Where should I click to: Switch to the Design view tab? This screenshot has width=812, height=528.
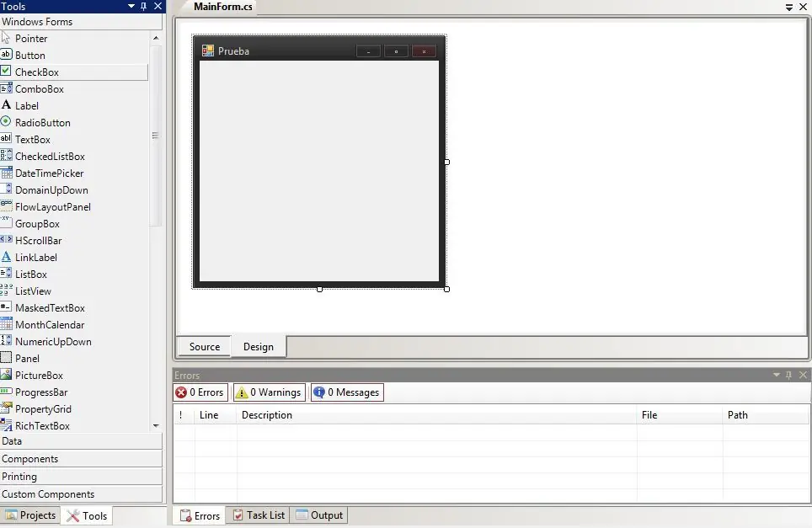point(259,347)
